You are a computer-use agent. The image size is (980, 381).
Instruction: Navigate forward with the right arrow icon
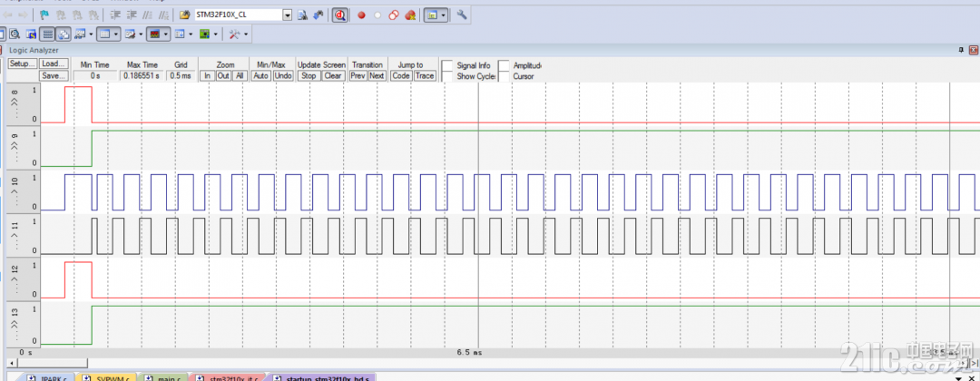pos(23,15)
